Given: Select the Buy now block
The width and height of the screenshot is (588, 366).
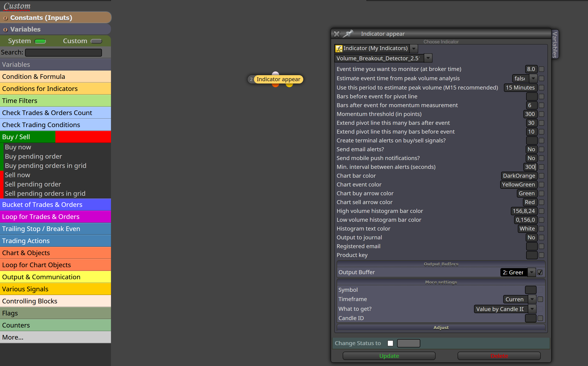Looking at the screenshot, I should coord(18,147).
